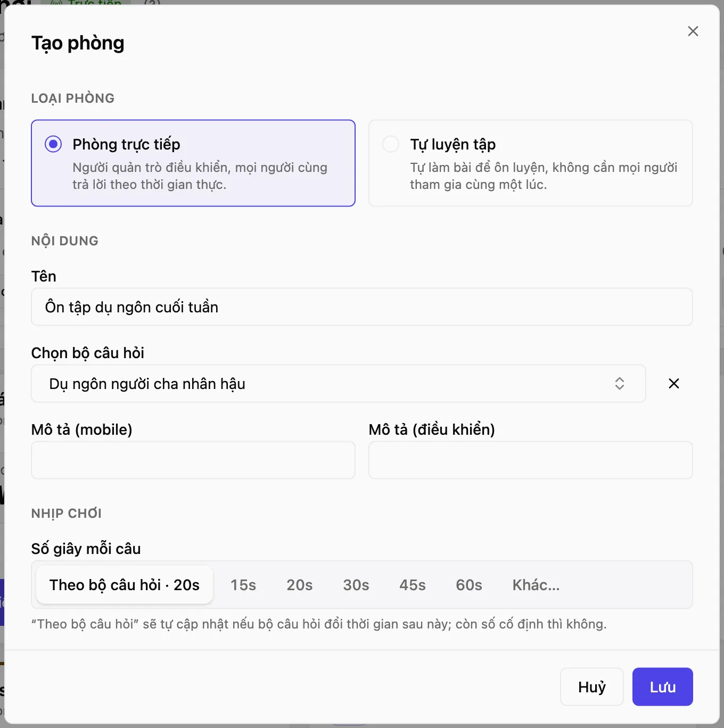
Task: Click the Số giây mỗi câu label
Action: [x=86, y=549]
